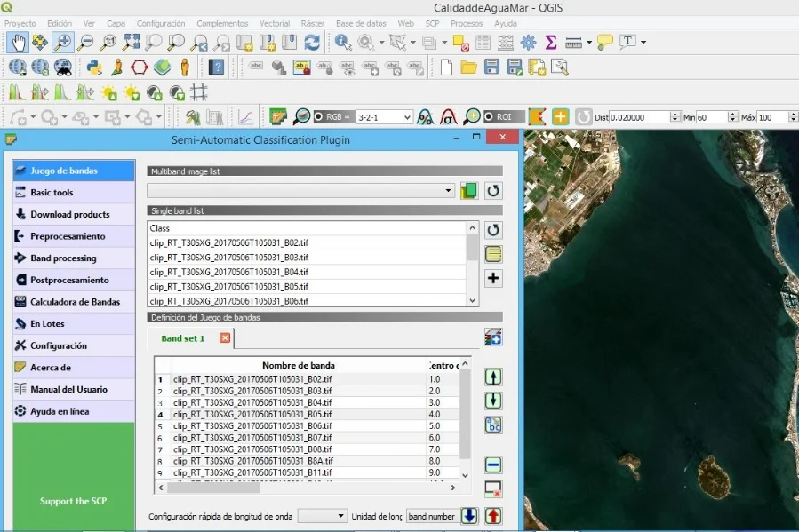This screenshot has width=799, height=532.
Task: Click the New Project blank page icon
Action: (x=446, y=67)
